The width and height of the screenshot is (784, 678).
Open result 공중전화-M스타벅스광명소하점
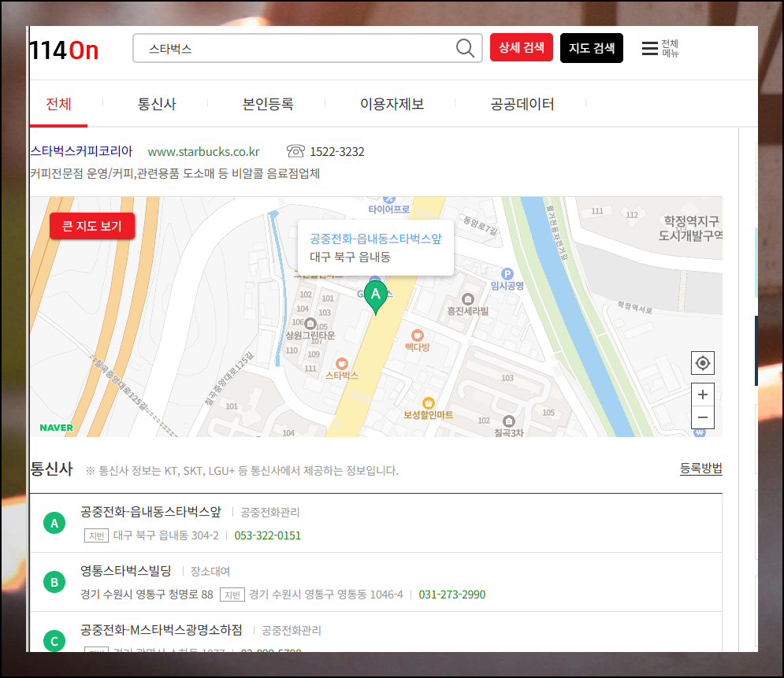click(x=162, y=629)
